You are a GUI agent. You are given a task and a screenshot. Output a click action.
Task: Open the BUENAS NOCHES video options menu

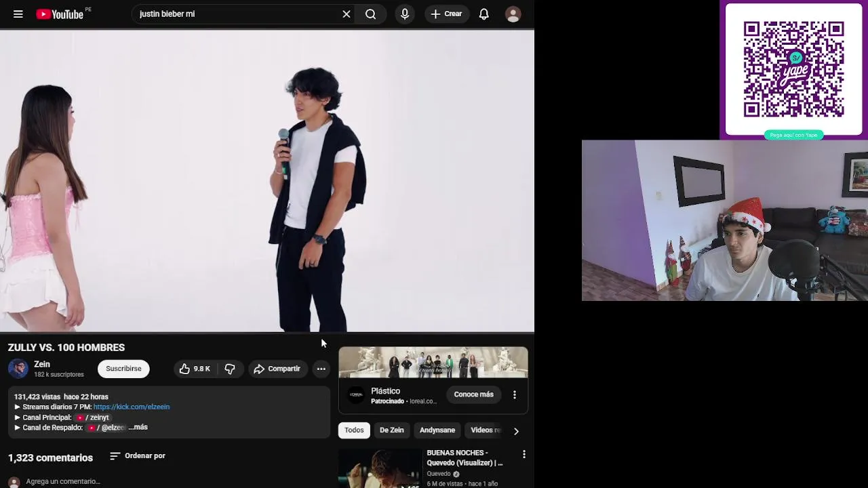524,454
